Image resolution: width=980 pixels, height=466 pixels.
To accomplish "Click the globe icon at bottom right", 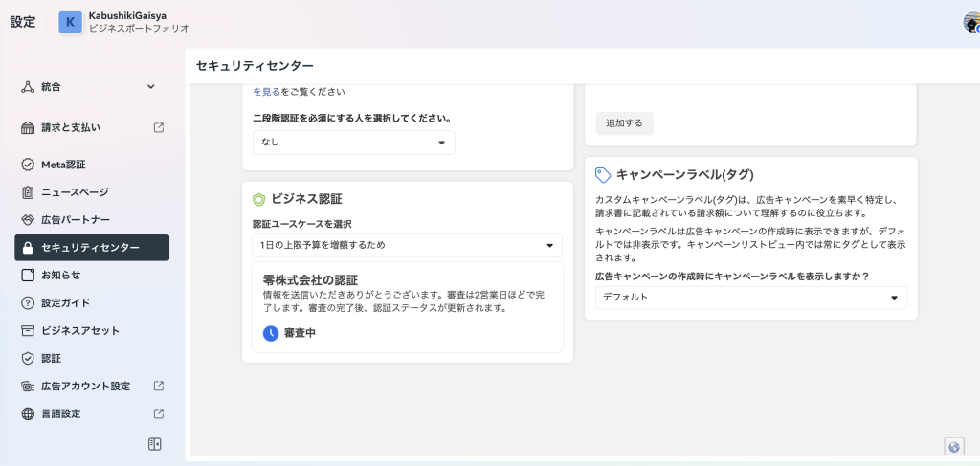I will click(953, 447).
